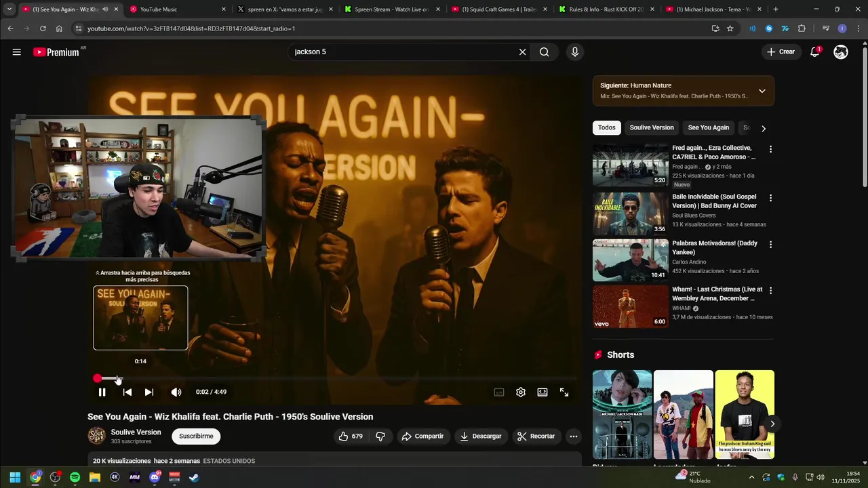Select the Todos filter chip
This screenshot has height=488, width=868.
pos(607,128)
